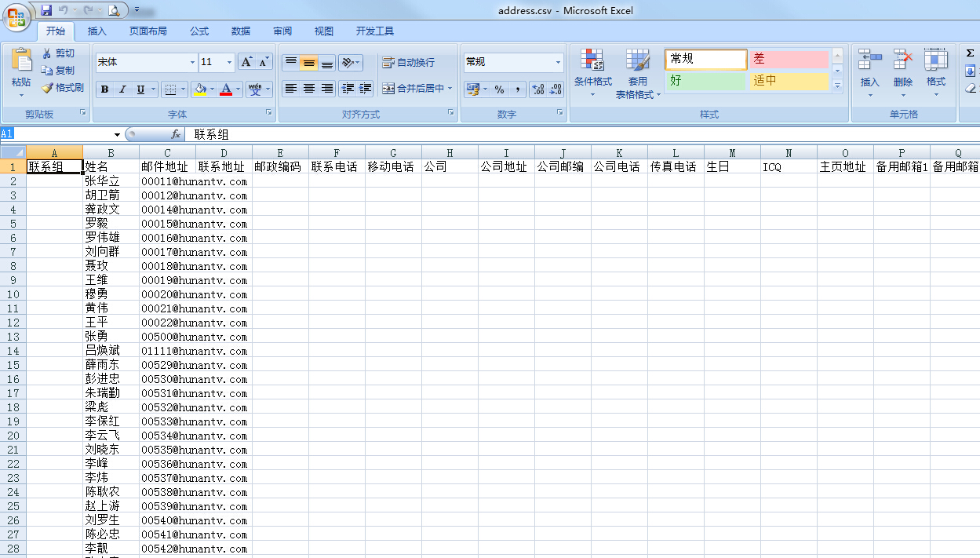
Task: Switch to the 页面布局 ribbon tab
Action: (148, 31)
